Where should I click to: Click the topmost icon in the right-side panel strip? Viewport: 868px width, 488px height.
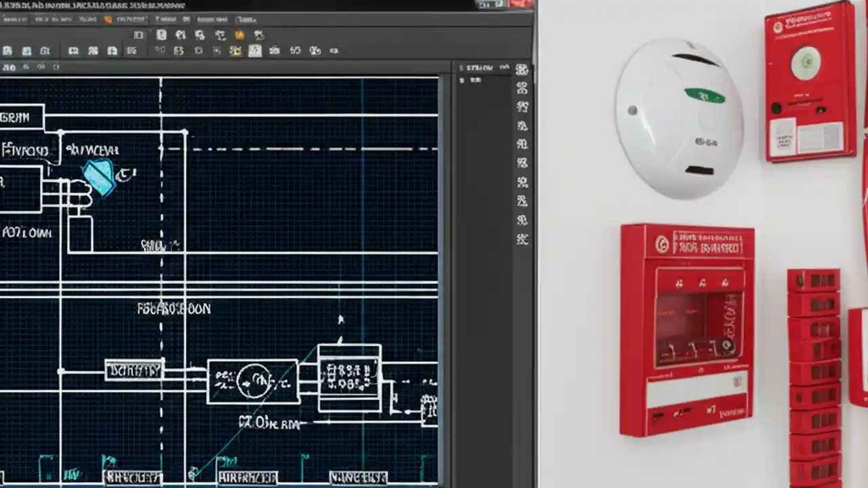[x=521, y=70]
